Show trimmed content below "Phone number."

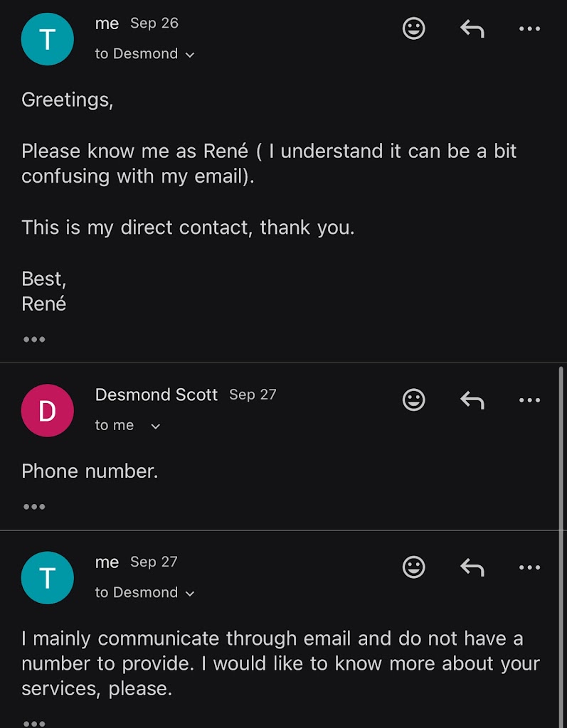coord(34,507)
